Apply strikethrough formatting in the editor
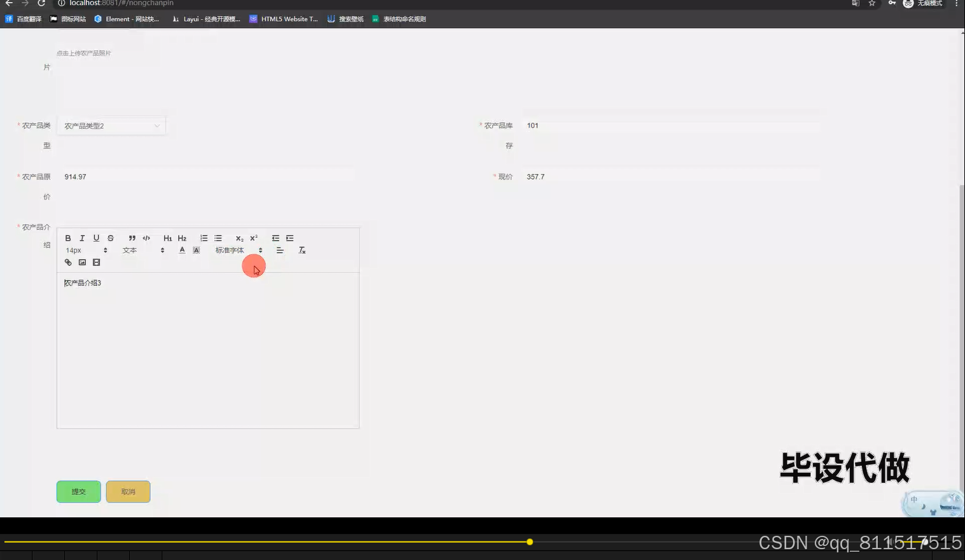 tap(110, 238)
